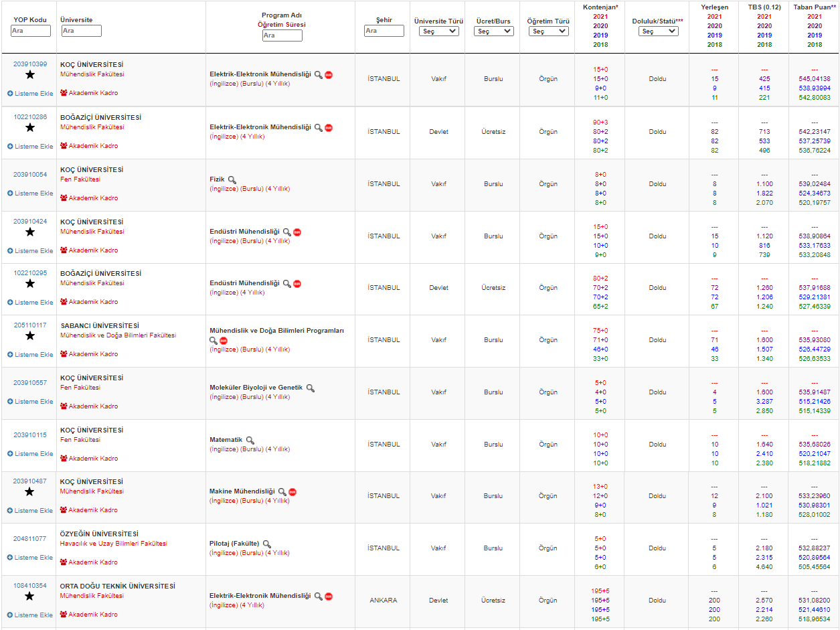This screenshot has height=630, width=840.
Task: Open Akademik Kadro for the Koç Makine row
Action: point(89,510)
